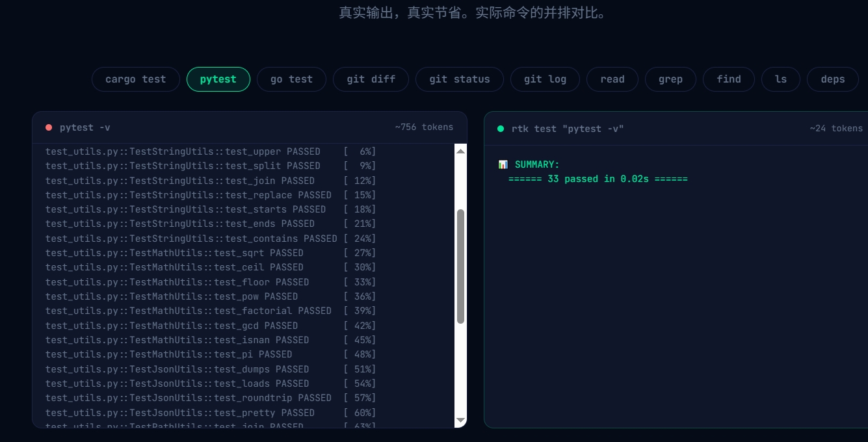Click the test_ends PASSED line
868x442 pixels.
[211, 224]
